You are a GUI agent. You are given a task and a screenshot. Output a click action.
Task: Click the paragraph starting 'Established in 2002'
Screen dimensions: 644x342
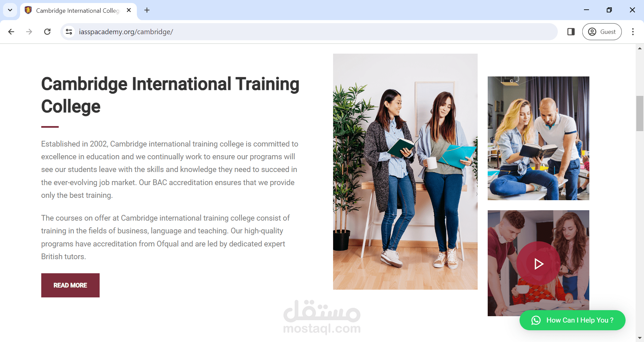[x=170, y=169]
